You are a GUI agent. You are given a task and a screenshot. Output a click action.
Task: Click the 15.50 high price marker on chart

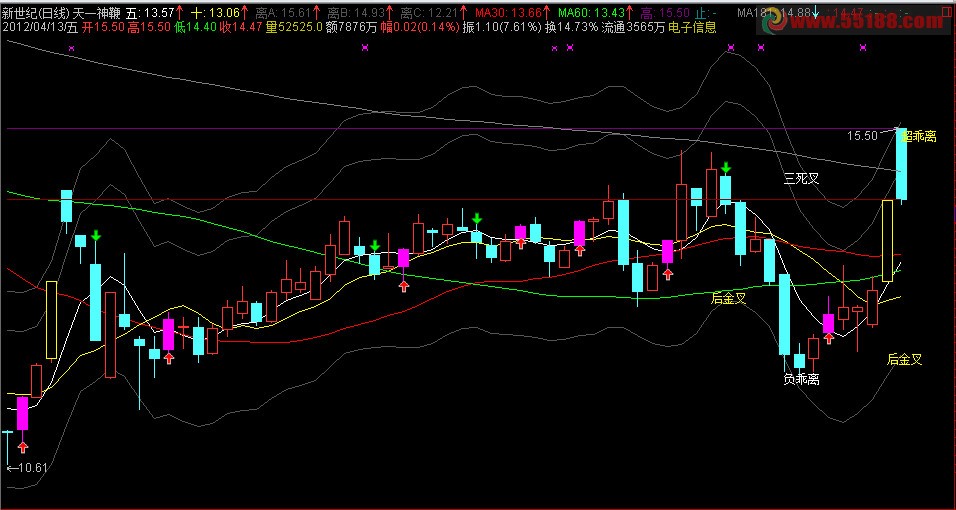click(862, 135)
